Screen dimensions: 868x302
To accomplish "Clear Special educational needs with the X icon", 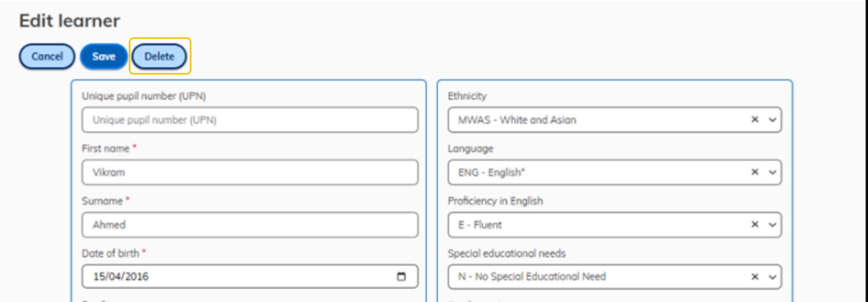I will (x=755, y=277).
